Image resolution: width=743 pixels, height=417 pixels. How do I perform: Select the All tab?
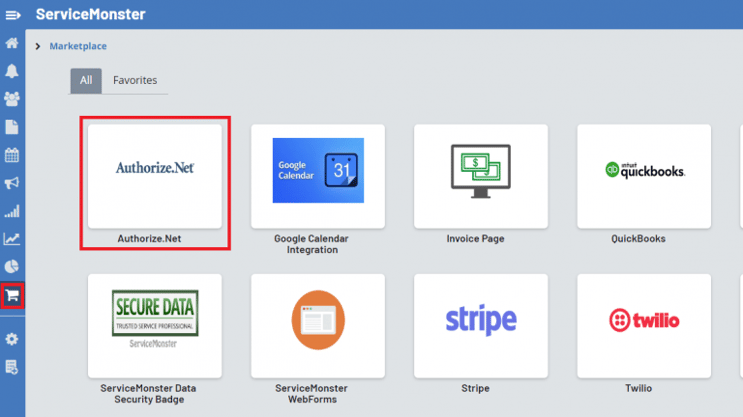coord(86,81)
